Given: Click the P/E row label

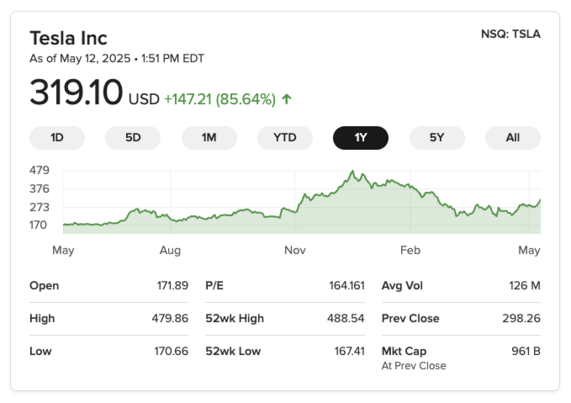Looking at the screenshot, I should 214,285.
